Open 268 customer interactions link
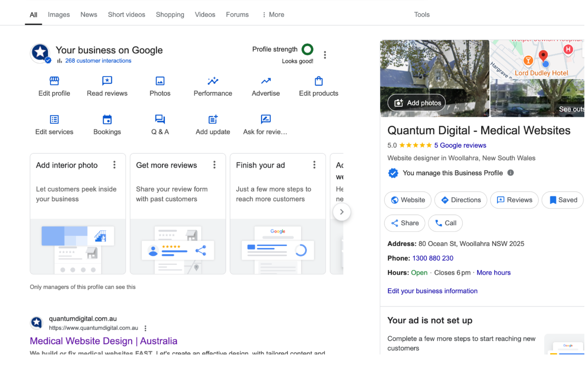 (x=98, y=61)
